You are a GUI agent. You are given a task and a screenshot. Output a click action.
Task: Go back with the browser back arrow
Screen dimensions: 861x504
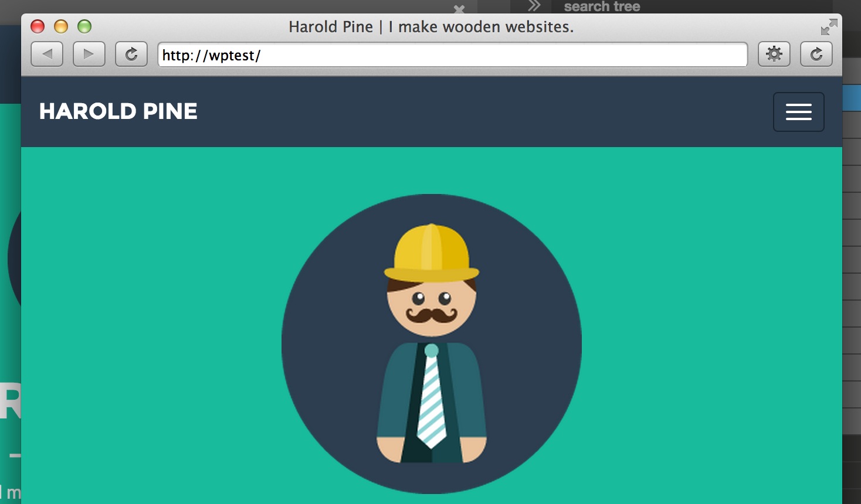point(47,55)
